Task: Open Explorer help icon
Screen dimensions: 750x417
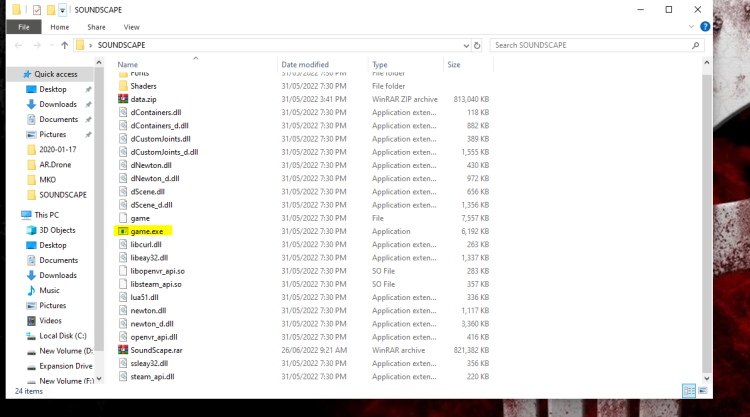Action: 705,26
